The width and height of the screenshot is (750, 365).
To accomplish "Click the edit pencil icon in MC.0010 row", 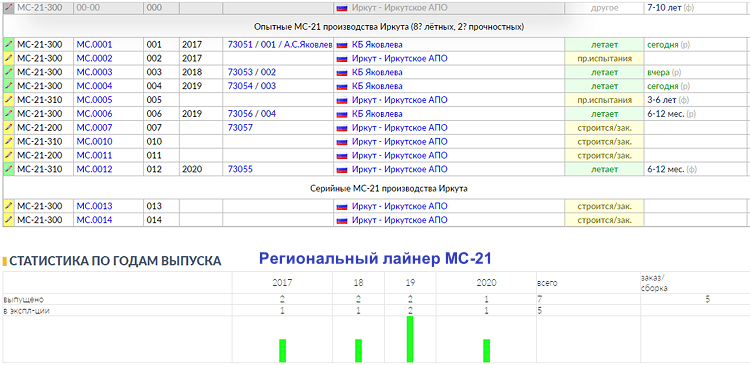I will point(8,142).
